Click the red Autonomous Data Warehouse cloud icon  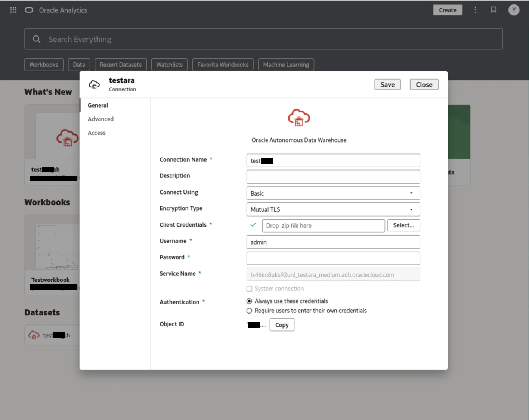[x=299, y=118]
